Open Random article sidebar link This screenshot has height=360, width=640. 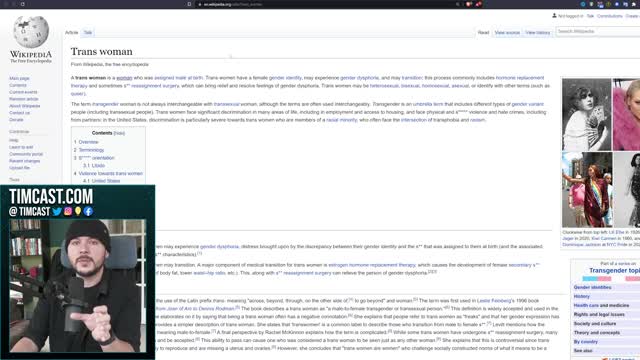24,99
